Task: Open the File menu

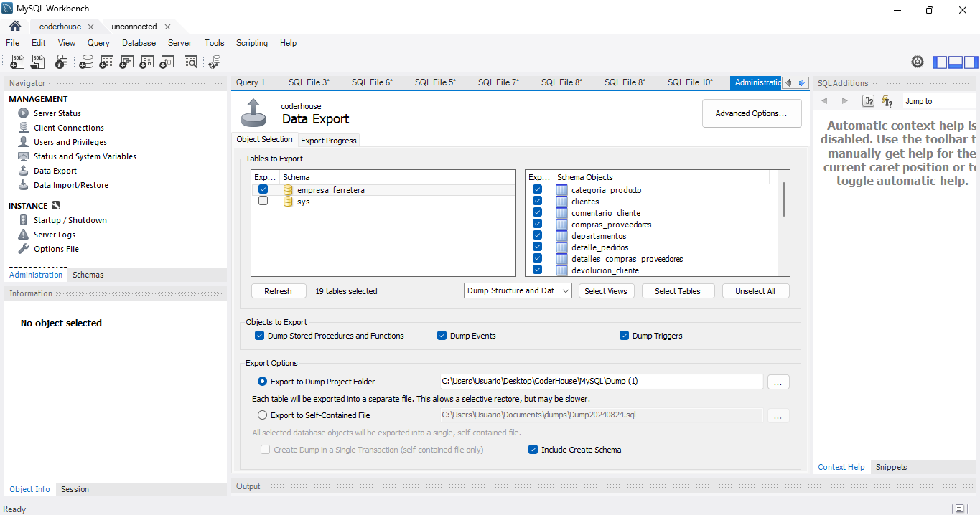Action: [x=13, y=43]
